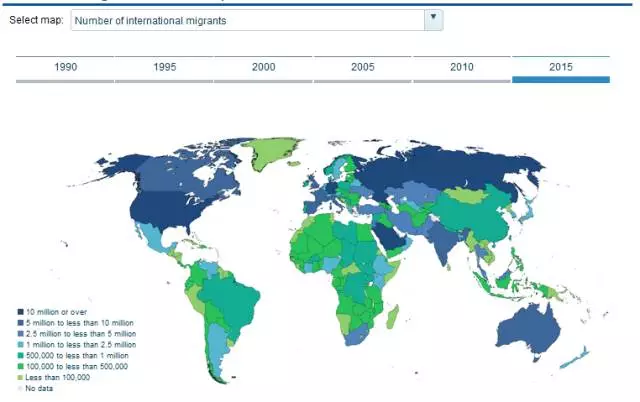Show data for year 2000
Screen dimensions: 640x402
(x=263, y=67)
